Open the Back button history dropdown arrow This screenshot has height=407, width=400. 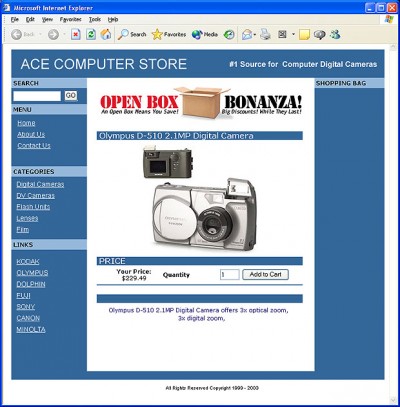[x=40, y=34]
